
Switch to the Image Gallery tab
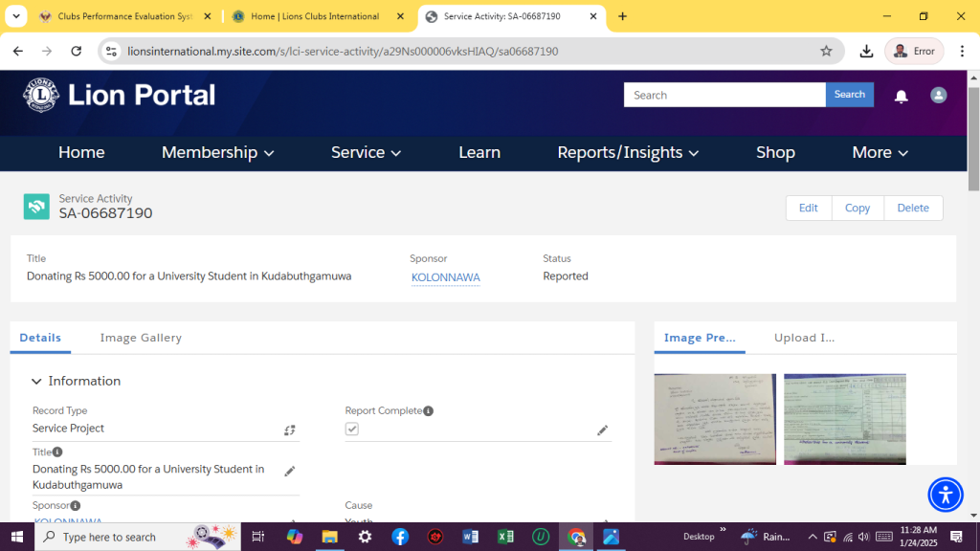tap(141, 338)
